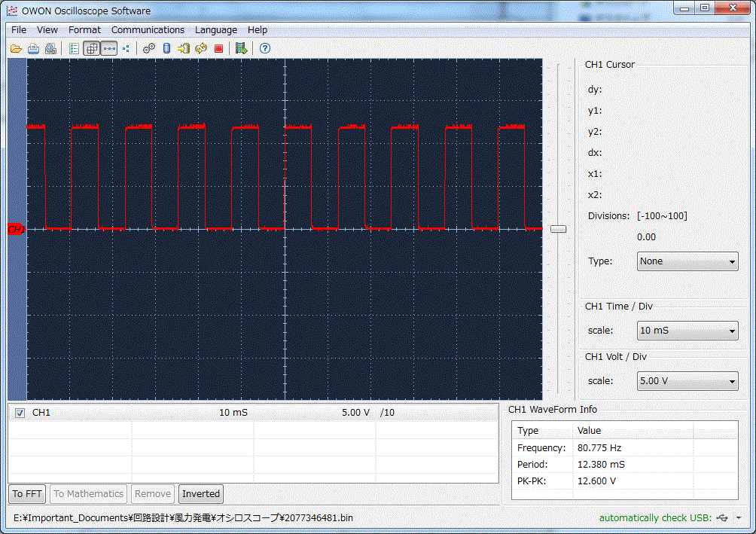Click the Frequency: row label
This screenshot has height=534, width=756.
tap(541, 448)
